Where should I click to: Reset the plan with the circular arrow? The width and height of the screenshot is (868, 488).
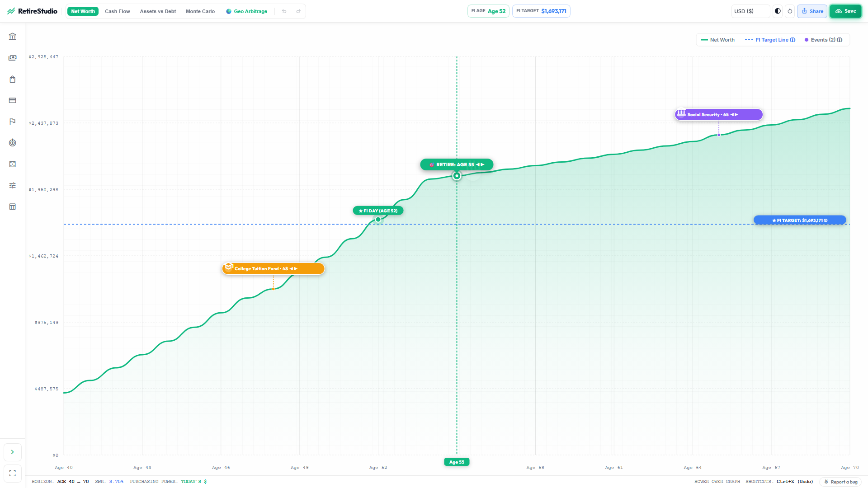click(790, 11)
